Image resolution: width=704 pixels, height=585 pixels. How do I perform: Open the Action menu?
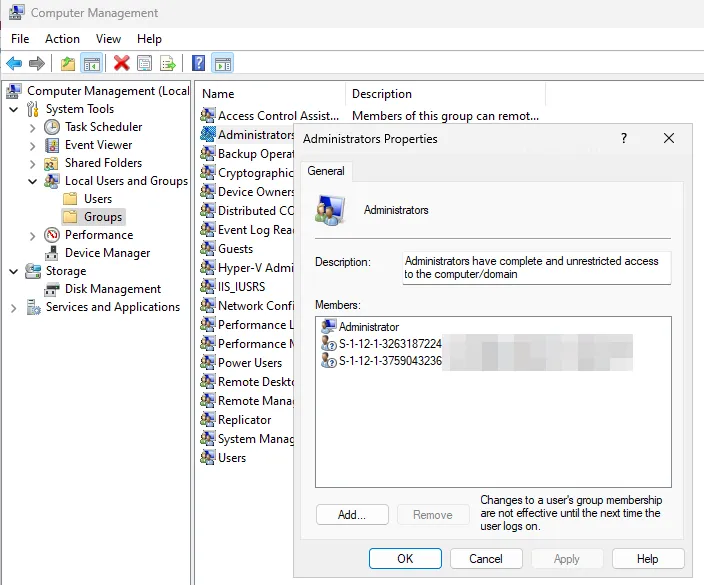point(62,39)
